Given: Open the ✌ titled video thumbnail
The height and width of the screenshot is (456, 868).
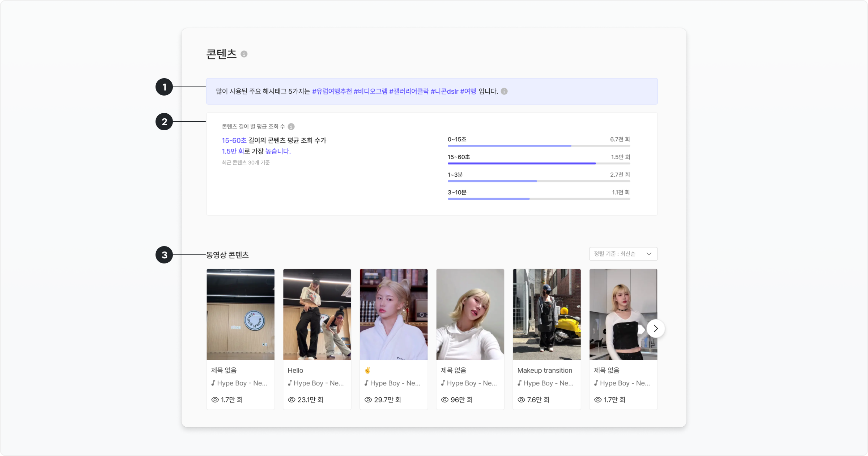Looking at the screenshot, I should pyautogui.click(x=393, y=314).
